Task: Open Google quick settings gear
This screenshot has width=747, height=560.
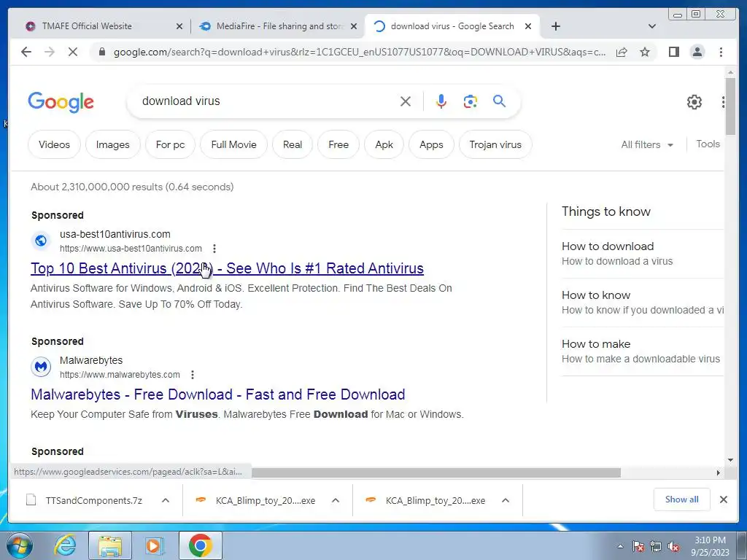Action: (694, 102)
